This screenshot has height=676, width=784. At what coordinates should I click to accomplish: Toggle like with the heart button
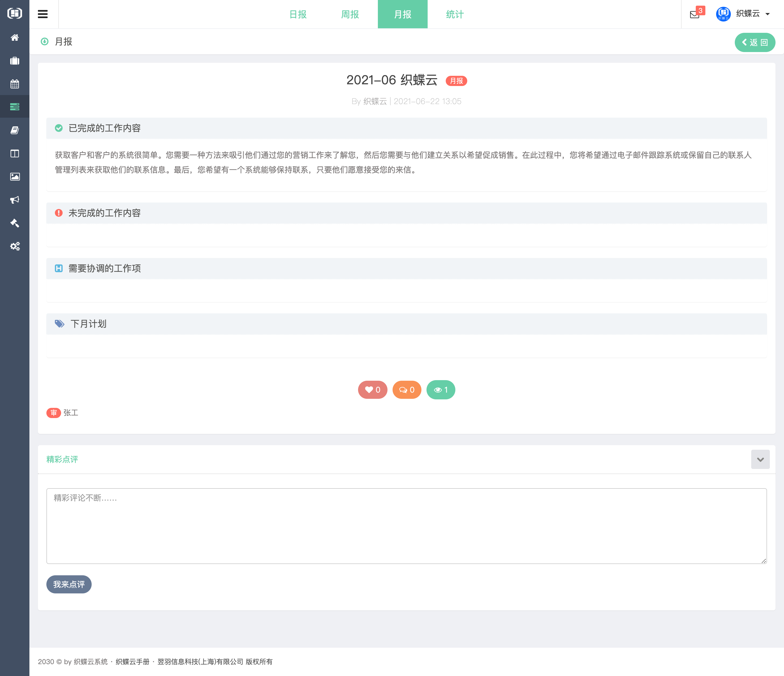(x=372, y=390)
